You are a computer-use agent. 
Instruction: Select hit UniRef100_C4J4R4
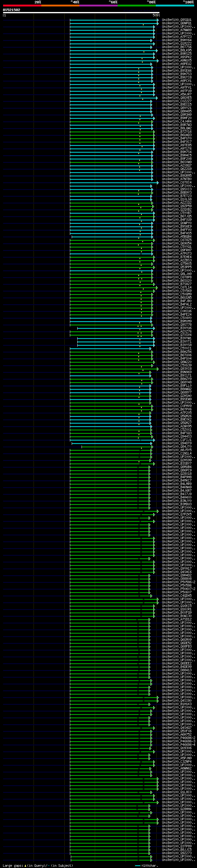177,122
